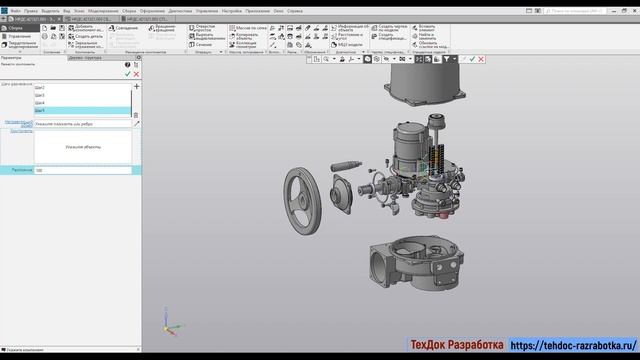Viewport: 640px width, 360px height.
Task: Click reverse direction arrow icon beside direction field
Action: point(137,124)
